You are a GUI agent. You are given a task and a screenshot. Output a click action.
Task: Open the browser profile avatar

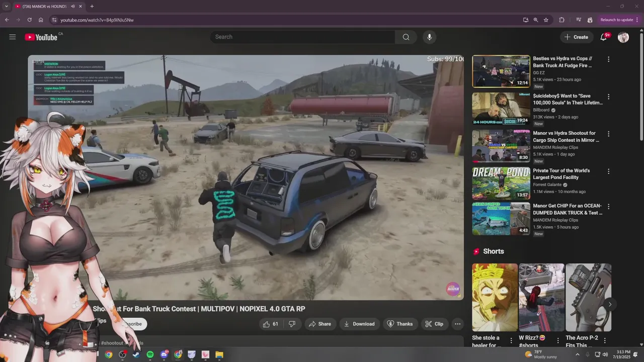590,20
